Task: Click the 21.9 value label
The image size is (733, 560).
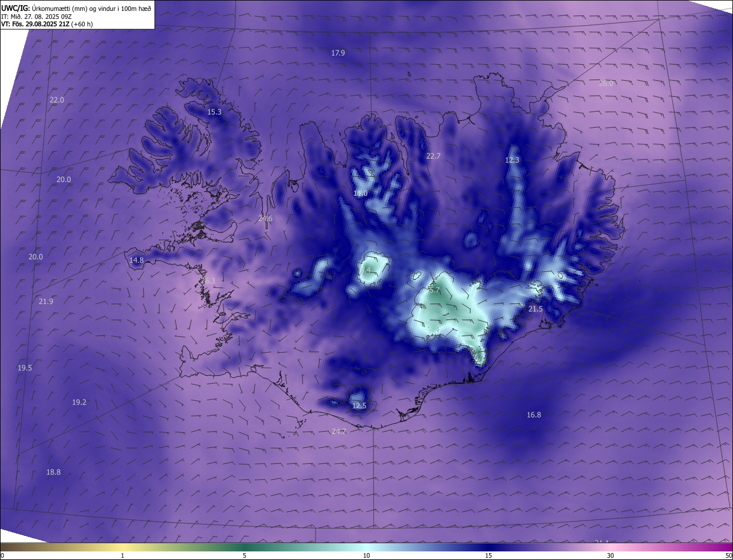Action: [46, 301]
